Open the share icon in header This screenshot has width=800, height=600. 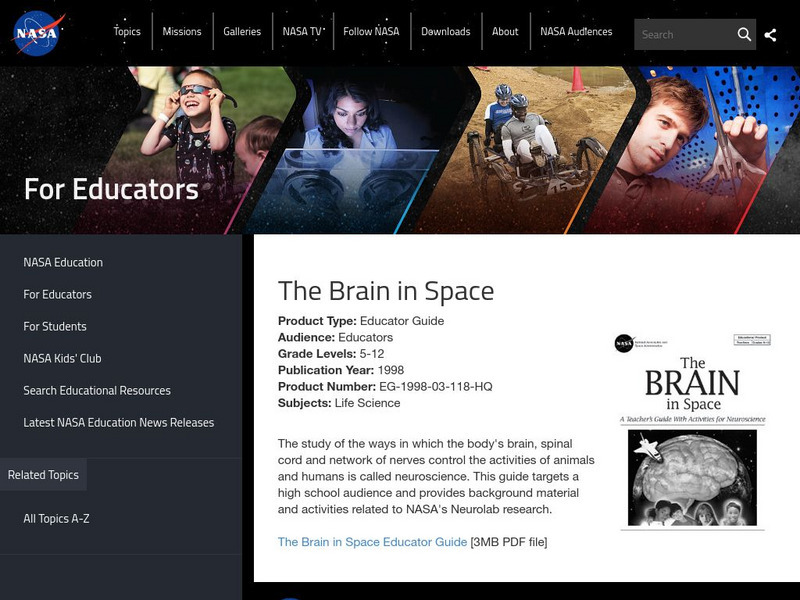[x=770, y=35]
